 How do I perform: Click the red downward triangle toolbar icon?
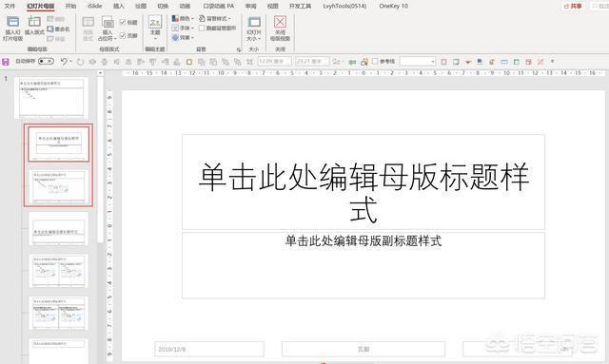point(468,62)
